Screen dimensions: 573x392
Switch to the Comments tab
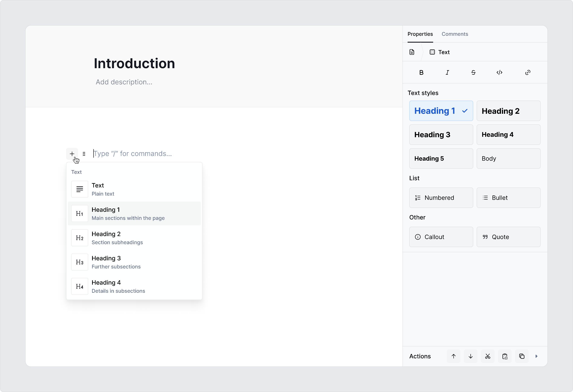[455, 34]
